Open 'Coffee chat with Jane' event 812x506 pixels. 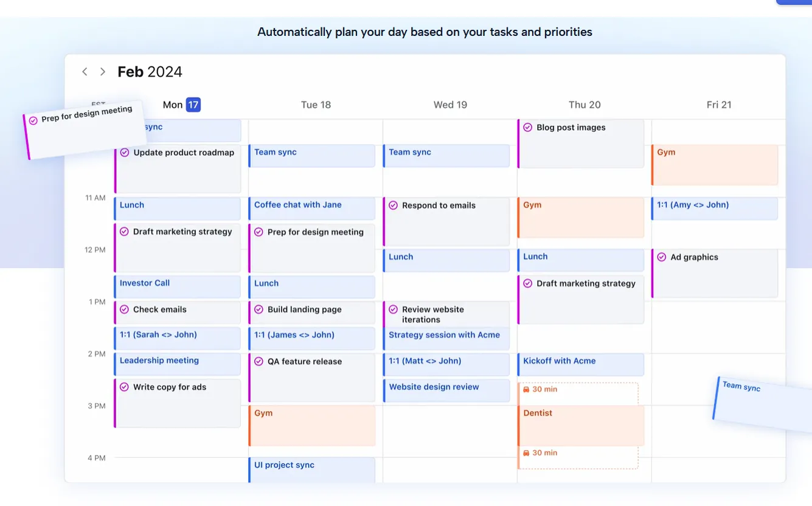coord(312,209)
